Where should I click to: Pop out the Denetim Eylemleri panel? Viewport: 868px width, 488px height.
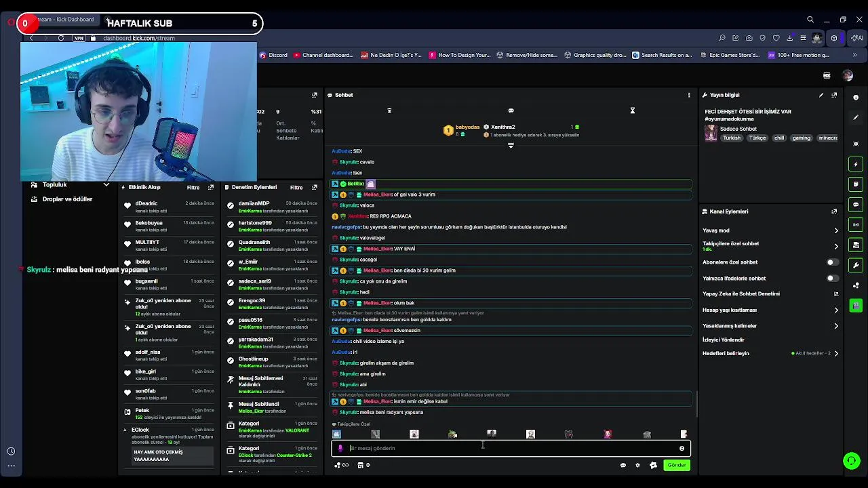315,187
